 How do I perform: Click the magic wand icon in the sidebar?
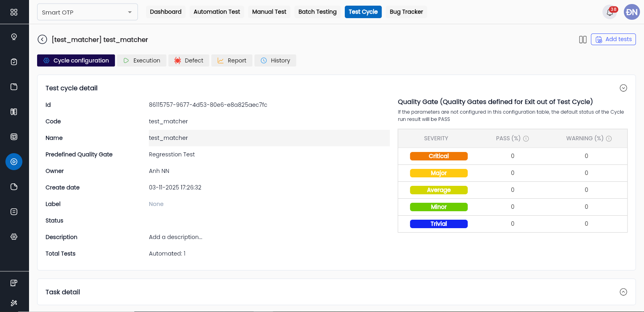tap(14, 303)
